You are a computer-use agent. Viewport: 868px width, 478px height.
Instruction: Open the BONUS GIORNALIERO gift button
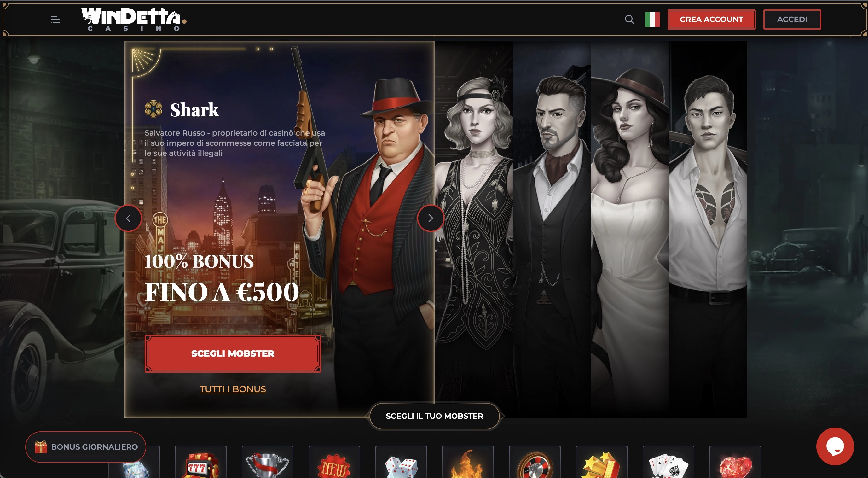click(x=86, y=447)
